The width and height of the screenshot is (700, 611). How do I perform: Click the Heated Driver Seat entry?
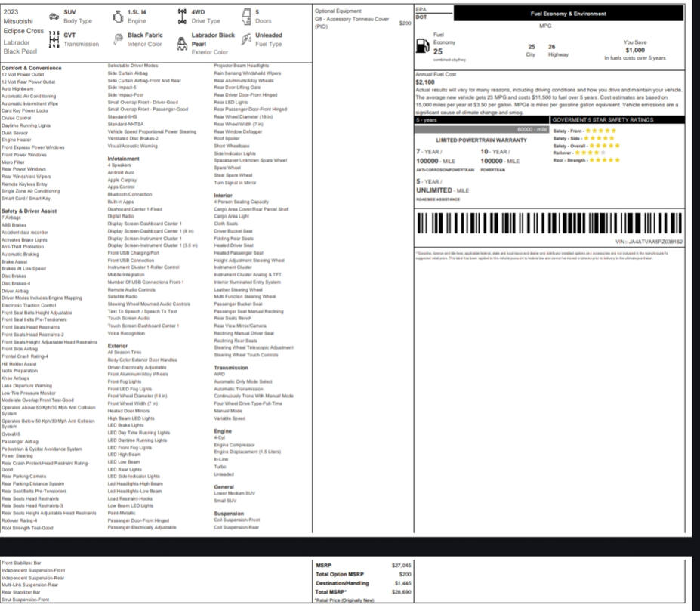(x=233, y=245)
